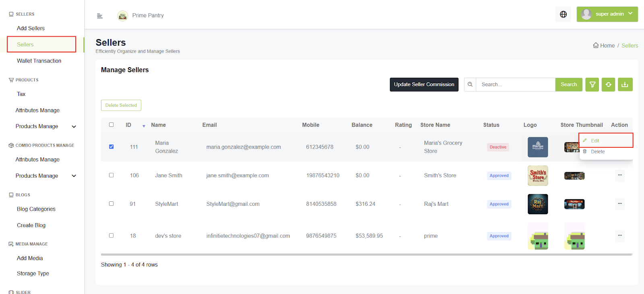This screenshot has width=644, height=294.
Task: Click the Rating column header
Action: (x=403, y=125)
